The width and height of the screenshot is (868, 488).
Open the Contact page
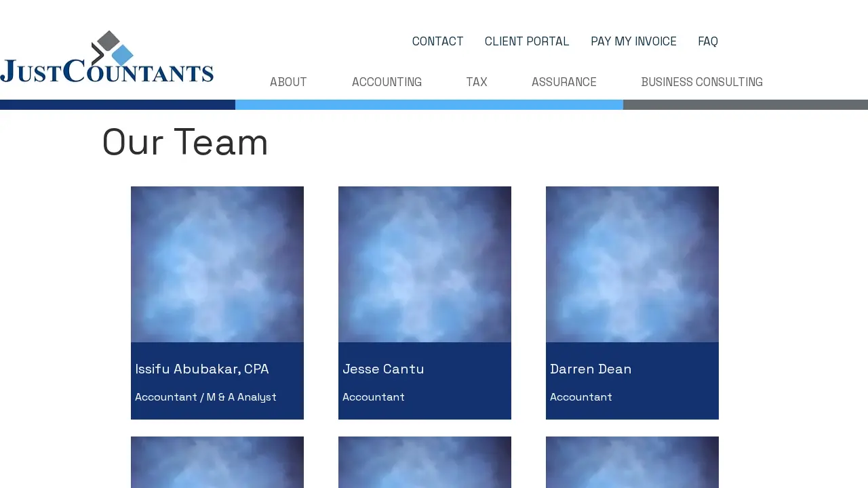tap(437, 41)
